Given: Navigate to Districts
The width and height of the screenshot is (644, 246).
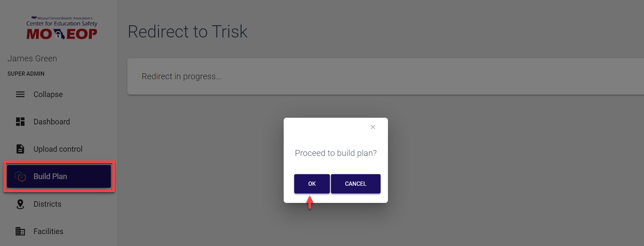Looking at the screenshot, I should 47,204.
